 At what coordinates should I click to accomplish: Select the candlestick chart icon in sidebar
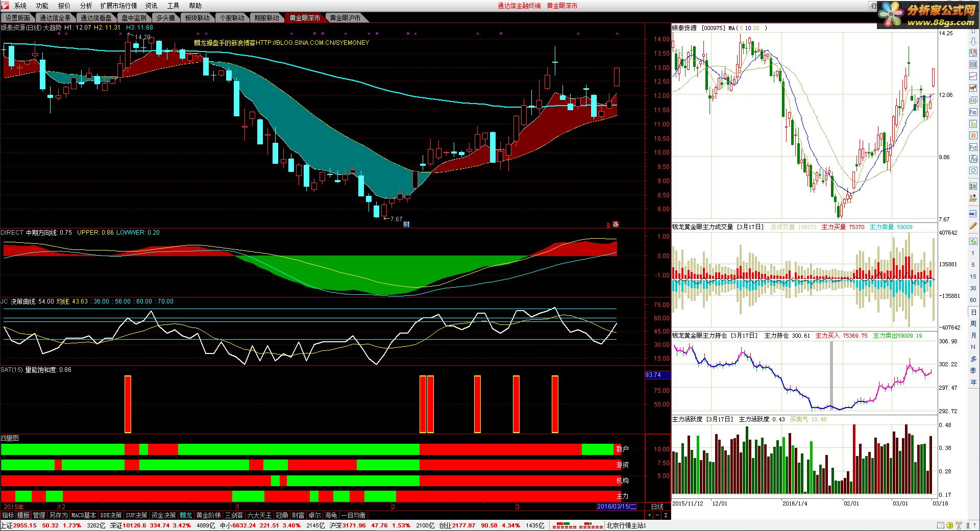973,88
